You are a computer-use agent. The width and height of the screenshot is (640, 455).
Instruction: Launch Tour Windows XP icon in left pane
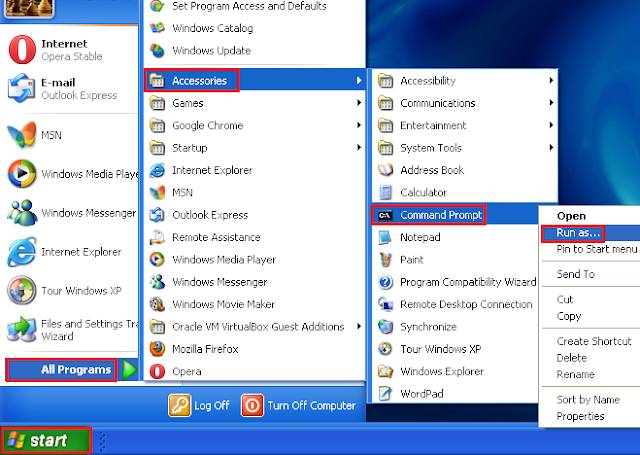pyautogui.click(x=22, y=290)
